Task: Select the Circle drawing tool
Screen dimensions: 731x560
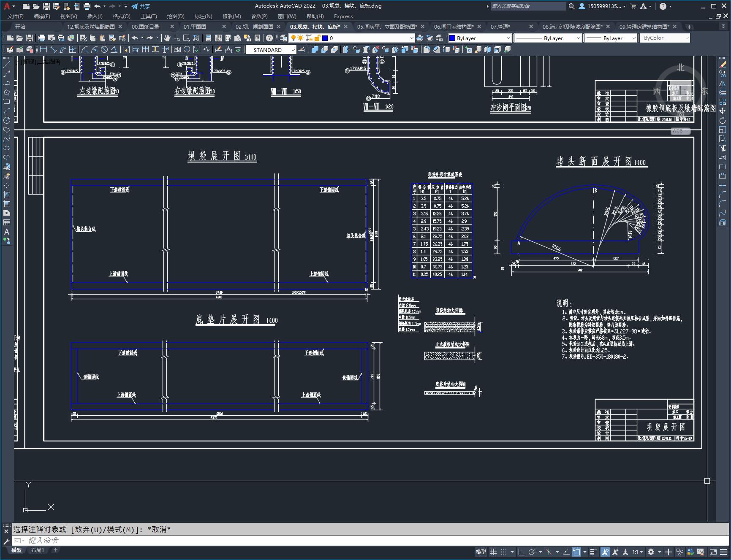Action: (7, 120)
